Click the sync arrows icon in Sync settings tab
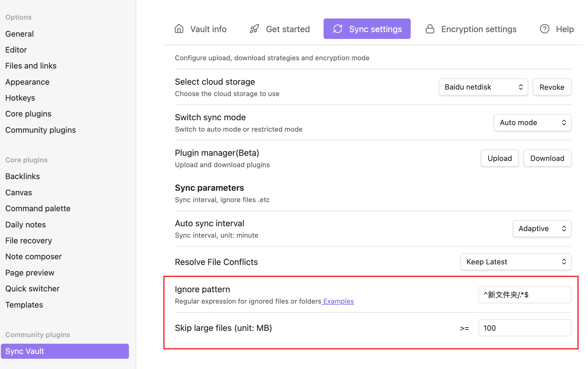This screenshot has width=588, height=369. click(338, 29)
